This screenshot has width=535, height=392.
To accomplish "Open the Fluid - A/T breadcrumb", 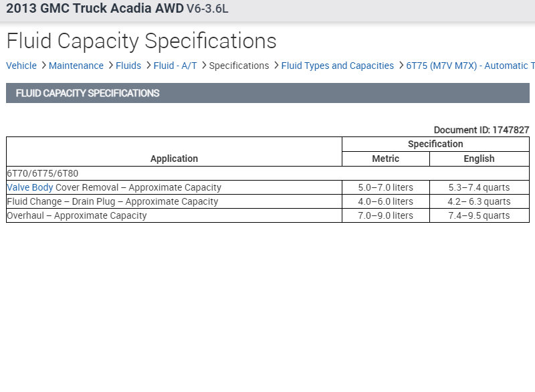I will point(175,66).
